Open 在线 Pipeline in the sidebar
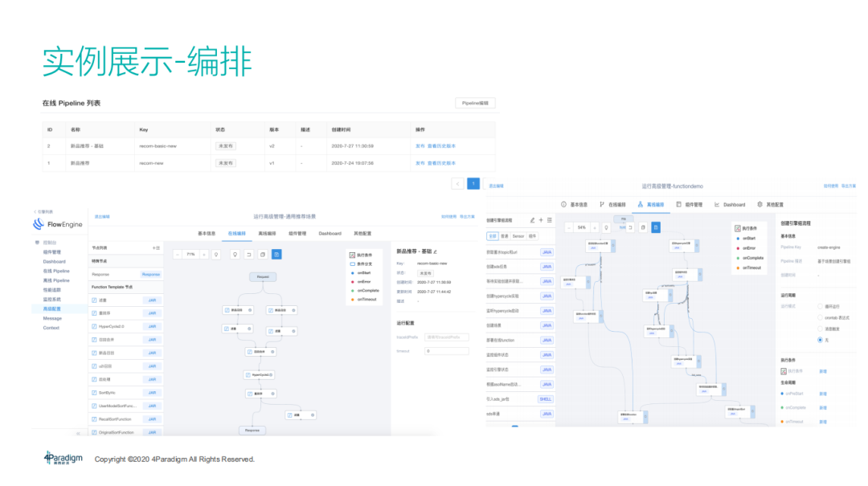The height and width of the screenshot is (486, 868). coord(56,272)
